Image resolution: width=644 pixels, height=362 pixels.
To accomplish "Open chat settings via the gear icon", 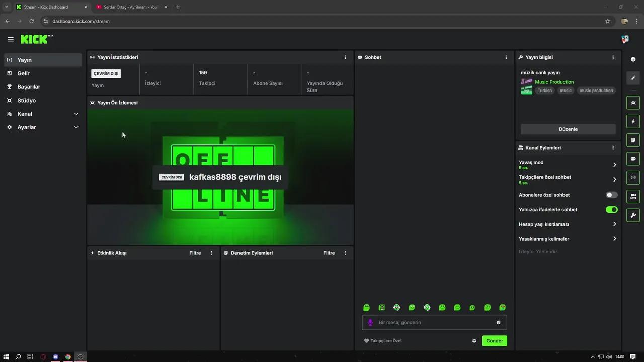I will pos(474,341).
